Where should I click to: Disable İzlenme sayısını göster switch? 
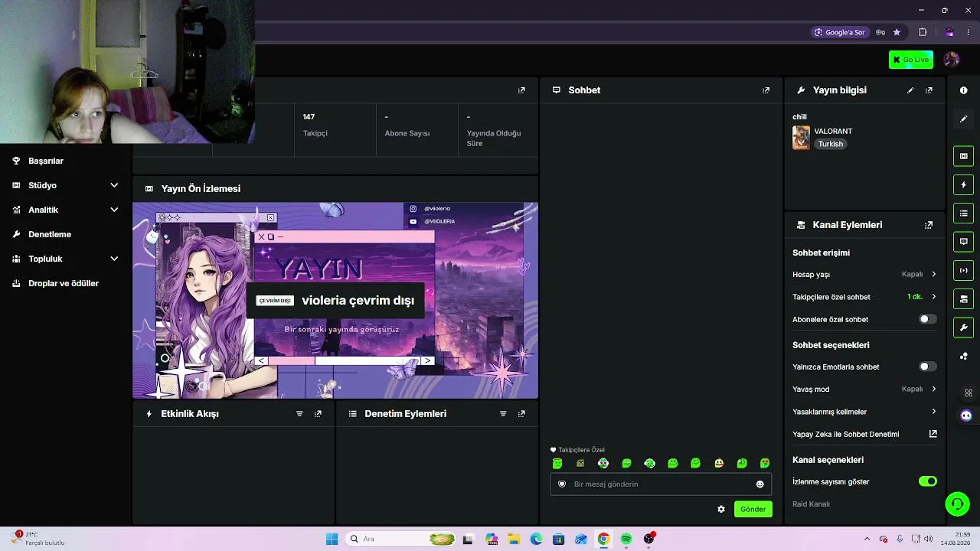click(x=927, y=481)
